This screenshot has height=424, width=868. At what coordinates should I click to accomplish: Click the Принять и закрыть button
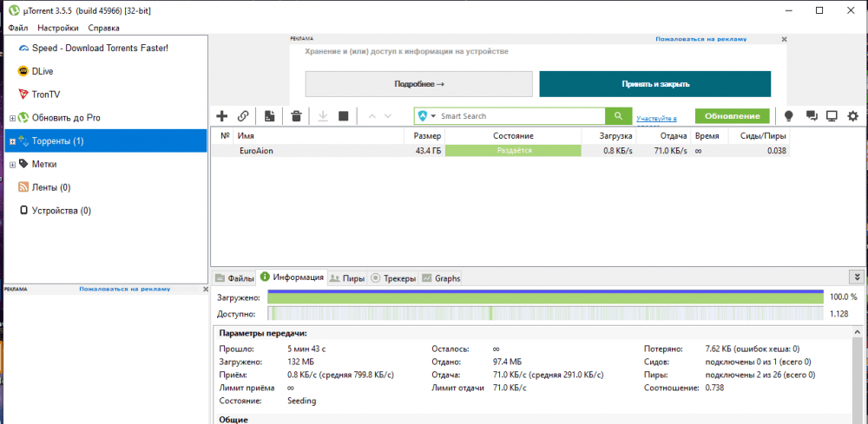coord(654,84)
